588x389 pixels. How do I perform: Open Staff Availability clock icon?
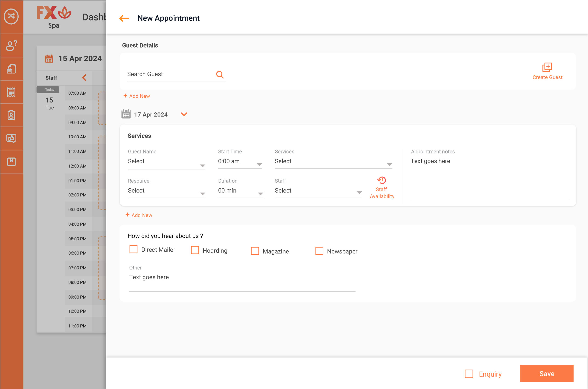(x=382, y=180)
